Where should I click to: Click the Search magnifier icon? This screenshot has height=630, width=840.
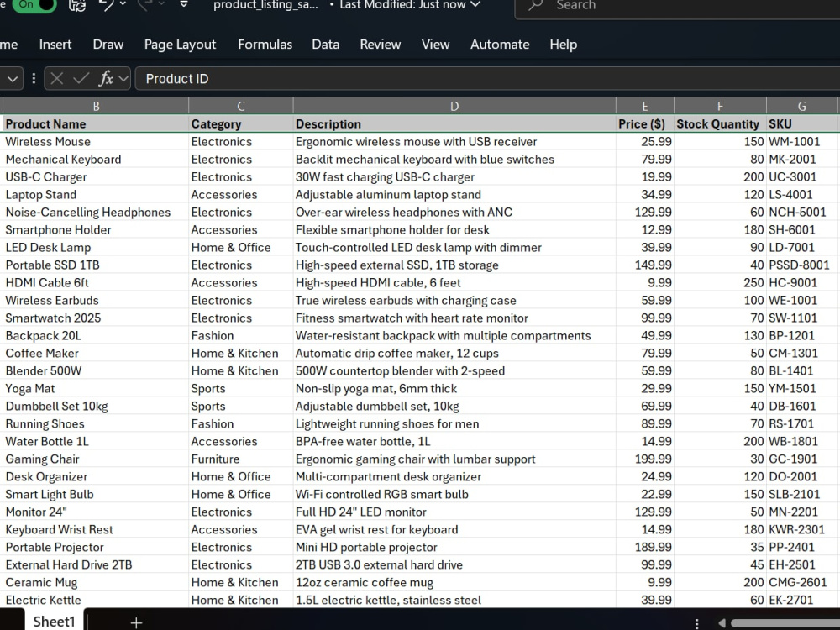click(535, 5)
